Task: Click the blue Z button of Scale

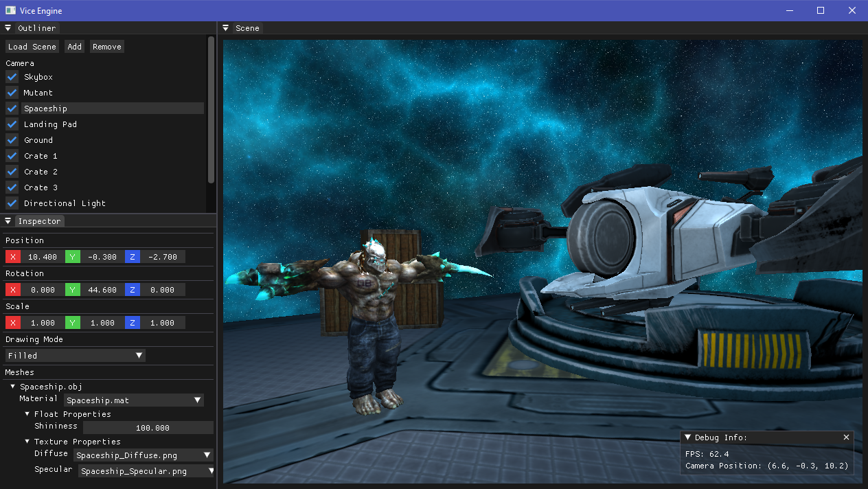Action: point(133,323)
